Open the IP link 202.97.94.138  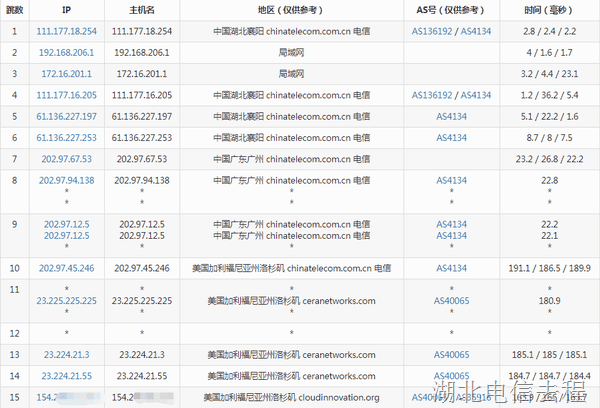(67, 181)
